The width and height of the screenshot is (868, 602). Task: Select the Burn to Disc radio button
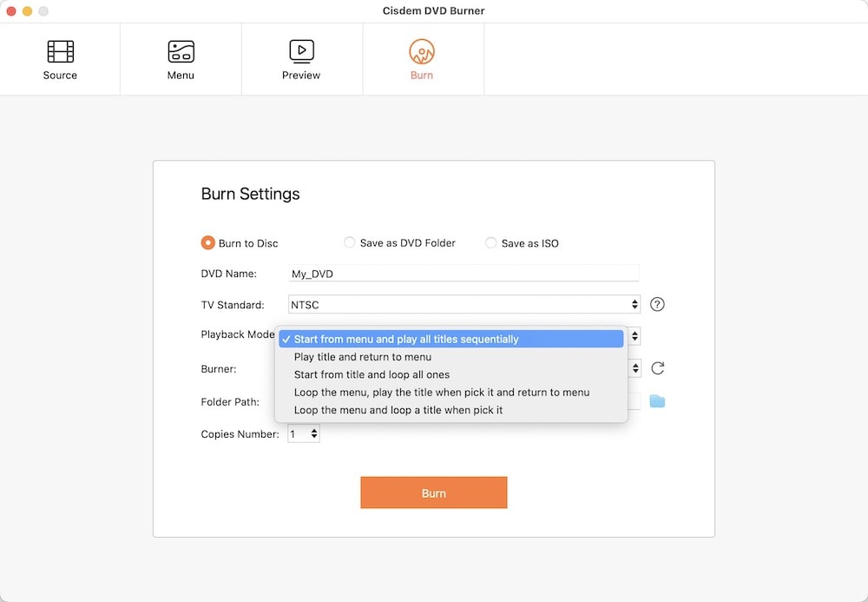point(208,243)
